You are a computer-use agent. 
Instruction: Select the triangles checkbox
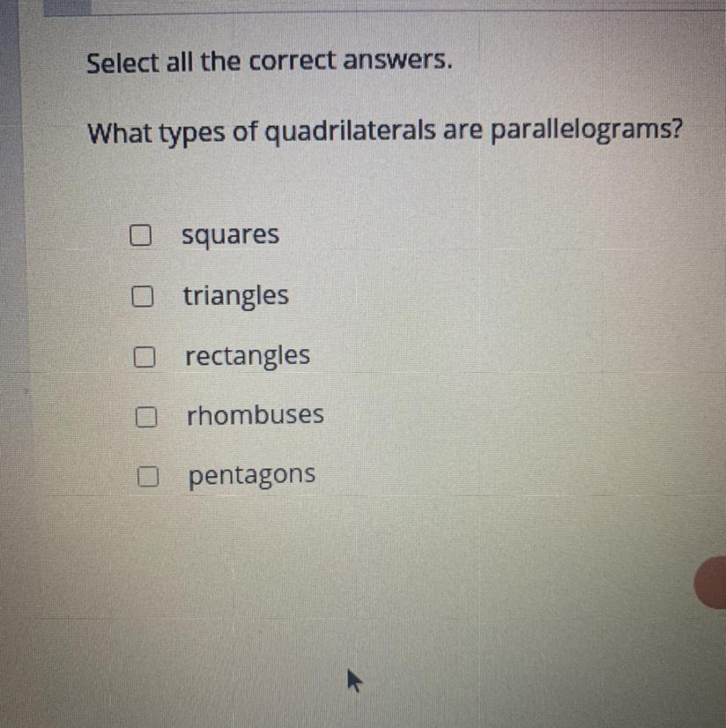(x=143, y=296)
